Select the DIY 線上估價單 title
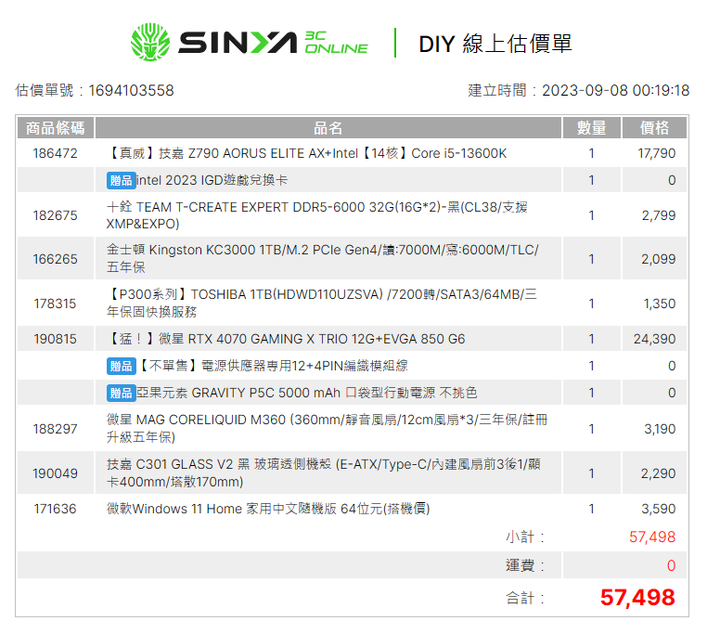The width and height of the screenshot is (720, 621). click(x=495, y=44)
